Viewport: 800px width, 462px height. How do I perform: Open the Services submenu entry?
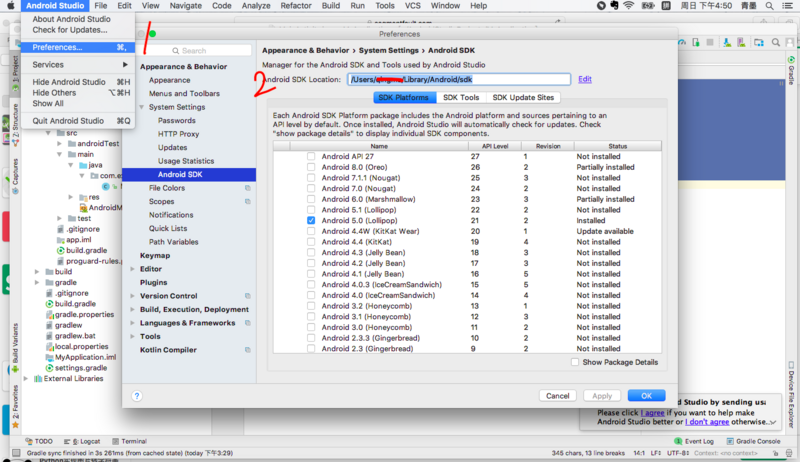[x=78, y=65]
